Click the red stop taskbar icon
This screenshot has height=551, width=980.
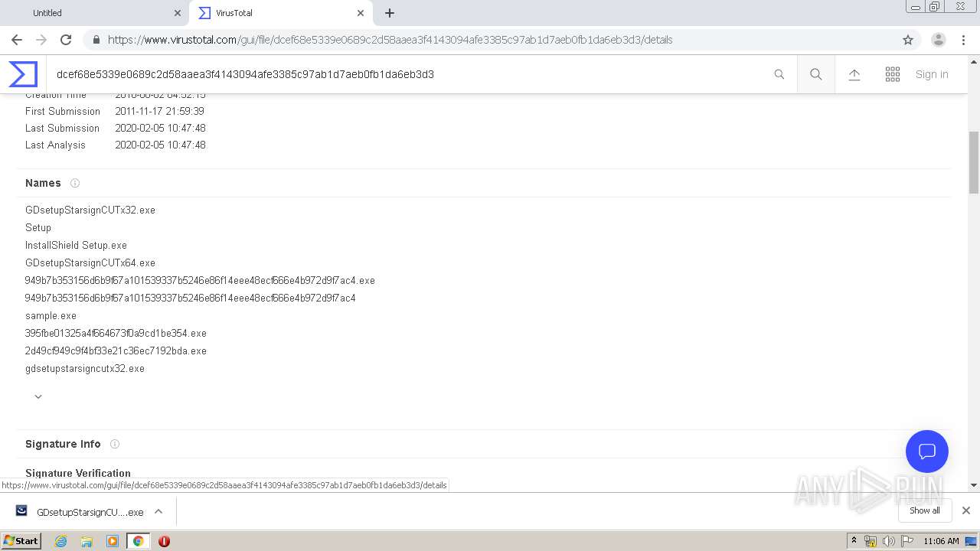[x=164, y=541]
